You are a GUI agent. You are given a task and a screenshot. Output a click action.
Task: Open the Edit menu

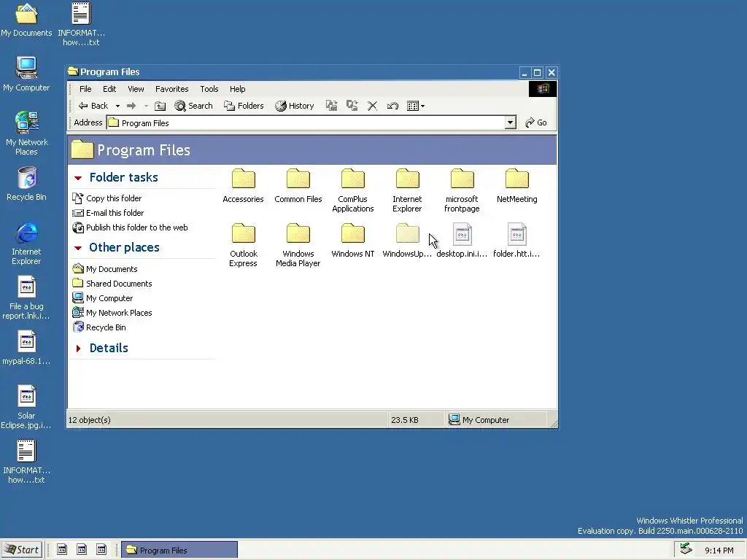pos(109,89)
